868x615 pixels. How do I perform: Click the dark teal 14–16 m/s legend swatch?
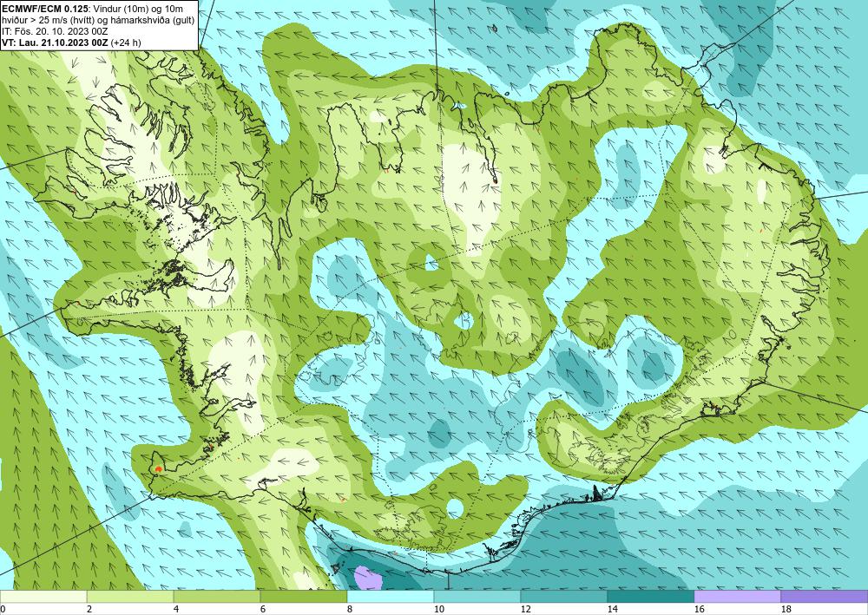(651, 597)
